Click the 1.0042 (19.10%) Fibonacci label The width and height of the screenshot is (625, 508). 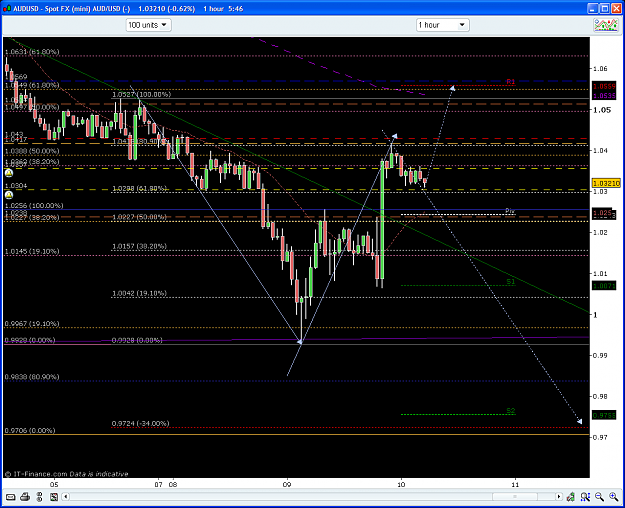click(139, 293)
